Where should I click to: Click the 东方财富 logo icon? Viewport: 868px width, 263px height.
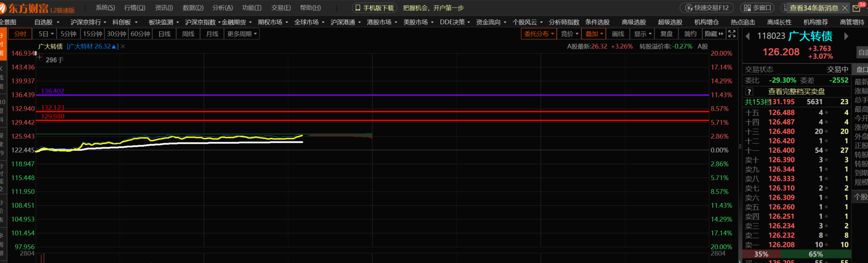click(x=3, y=8)
